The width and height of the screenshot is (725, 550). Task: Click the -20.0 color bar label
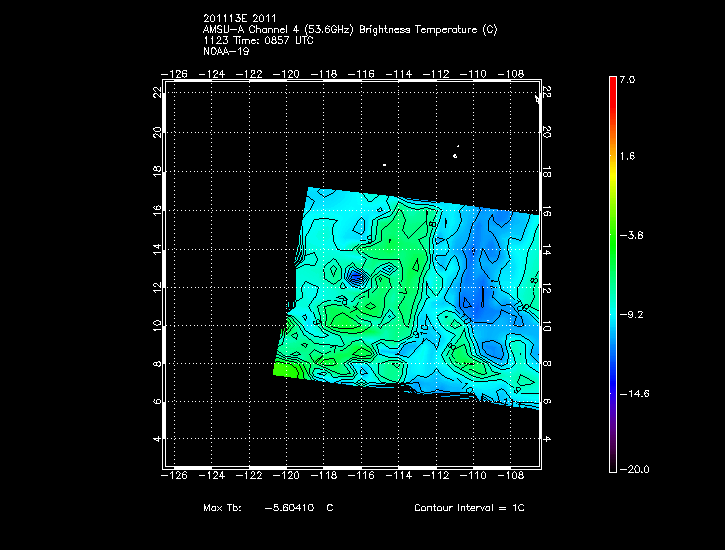click(633, 470)
